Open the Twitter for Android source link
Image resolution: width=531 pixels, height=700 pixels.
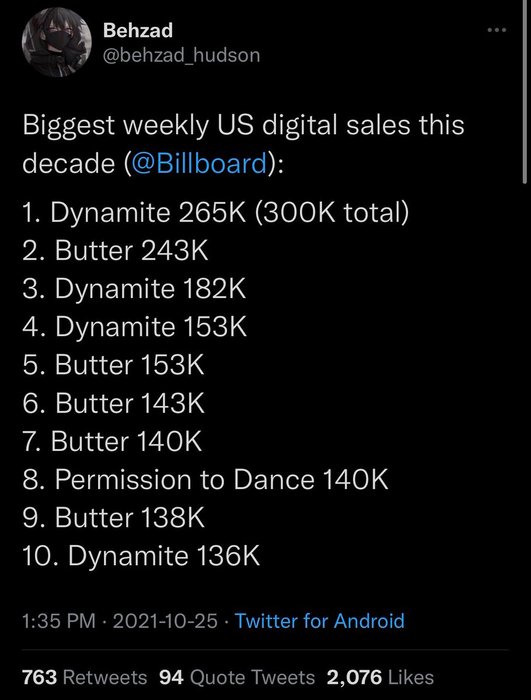coord(320,621)
